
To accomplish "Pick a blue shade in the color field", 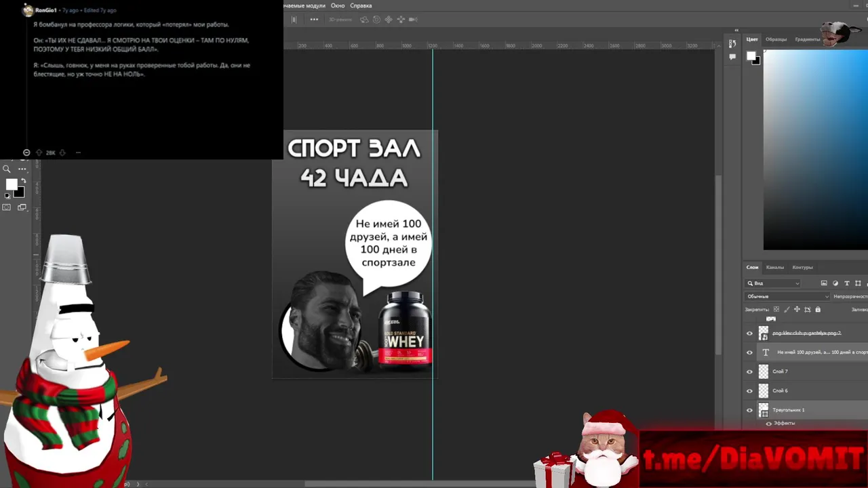I will coord(816,149).
